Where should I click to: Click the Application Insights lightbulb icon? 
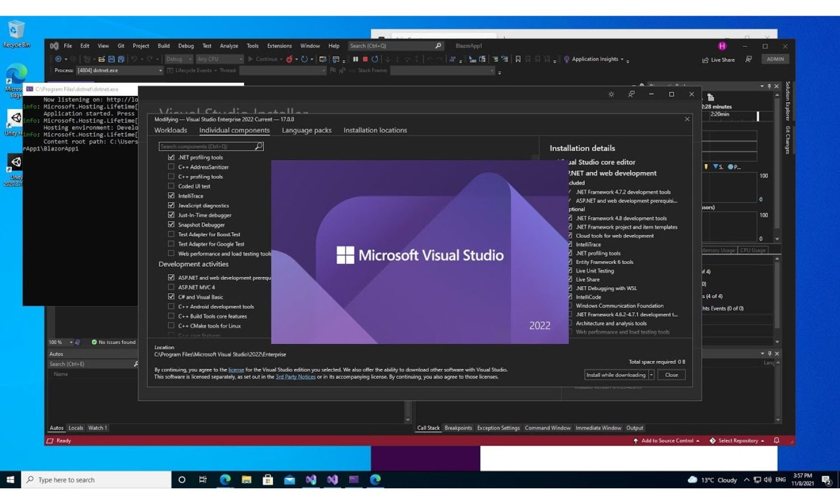coord(567,59)
